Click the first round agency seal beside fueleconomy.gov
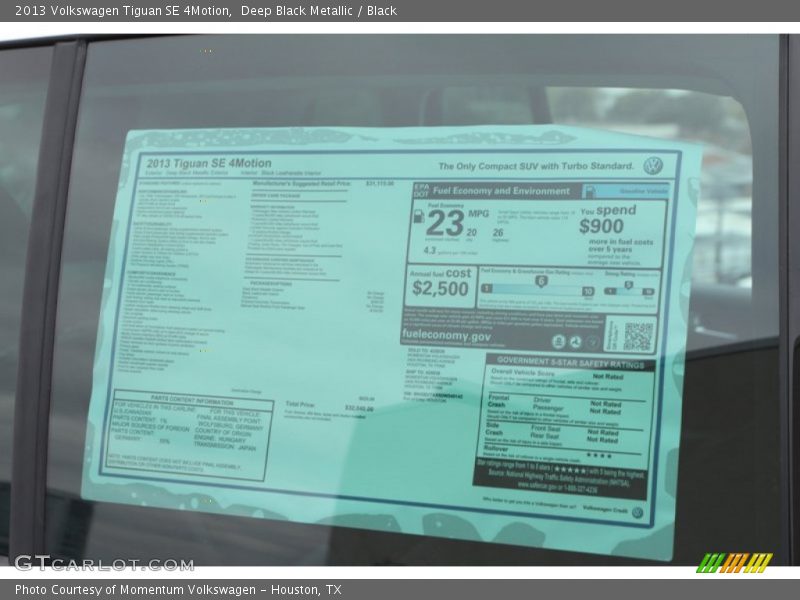Image resolution: width=800 pixels, height=600 pixels. point(559,342)
